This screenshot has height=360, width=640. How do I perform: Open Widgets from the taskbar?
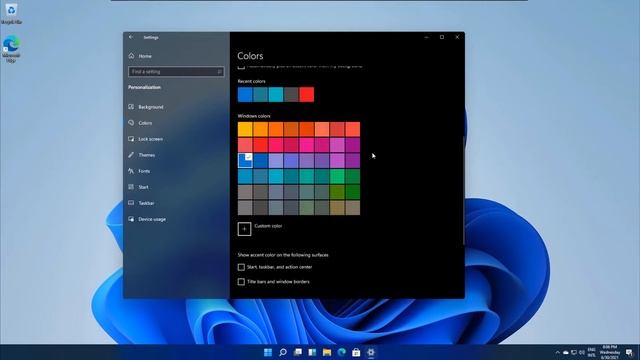[x=312, y=352]
